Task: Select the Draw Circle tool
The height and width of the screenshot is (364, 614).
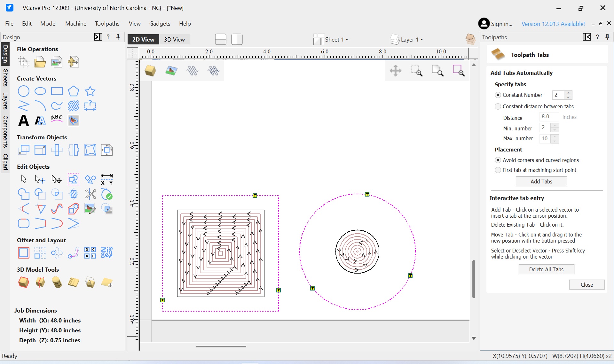Action: (x=24, y=91)
